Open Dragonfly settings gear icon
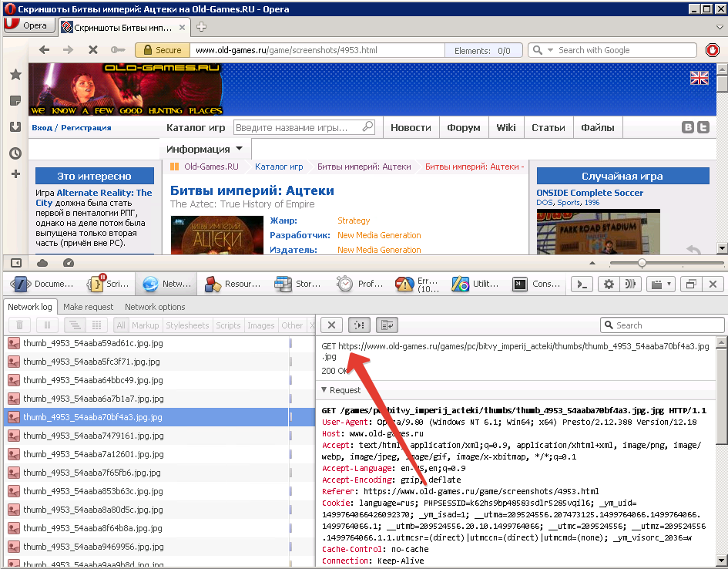The height and width of the screenshot is (569, 728). [x=609, y=284]
